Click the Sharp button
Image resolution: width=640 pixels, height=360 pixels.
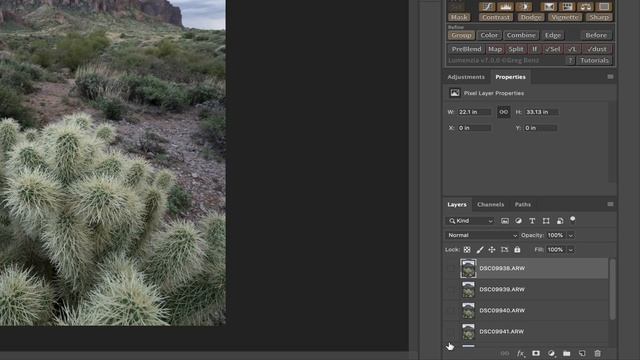coord(599,17)
